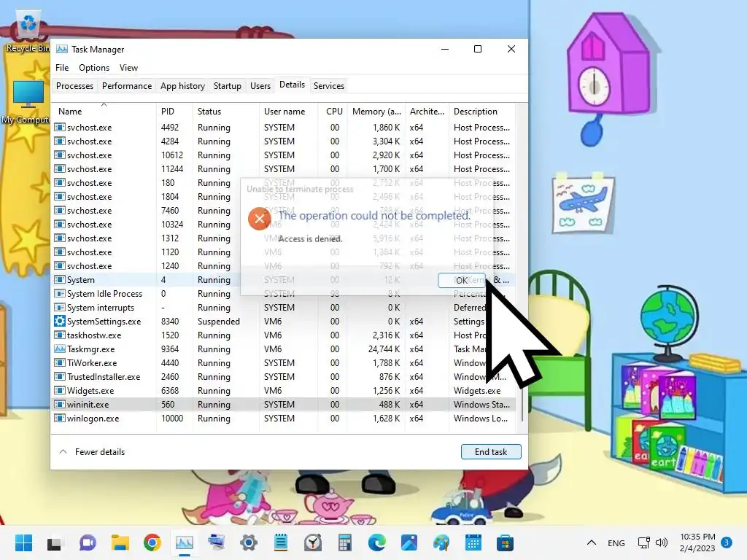The height and width of the screenshot is (560, 747).
Task: Select svchost.exe with PID 4284
Action: (284, 141)
